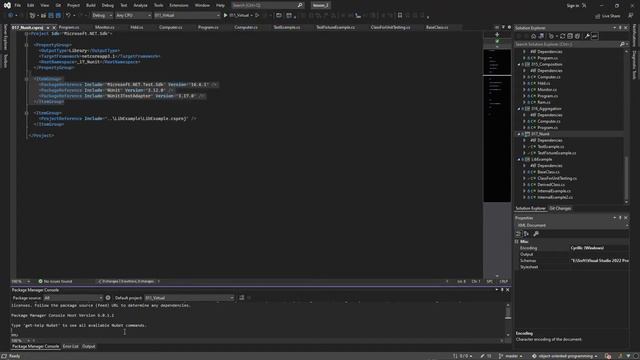This screenshot has height=360, width=640.
Task: Toggle Alphabetical view in Properties panel
Action: (527, 234)
